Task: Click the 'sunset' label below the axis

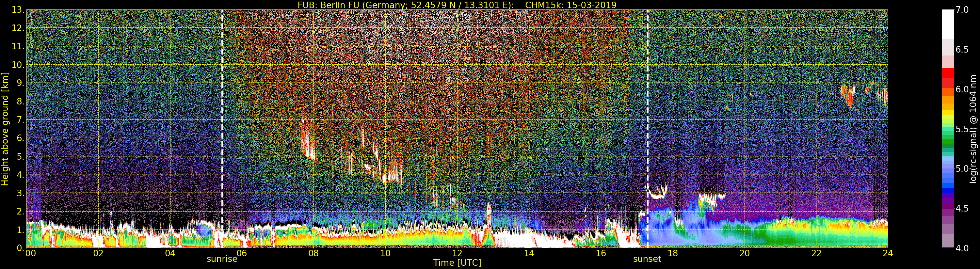Action: [647, 259]
